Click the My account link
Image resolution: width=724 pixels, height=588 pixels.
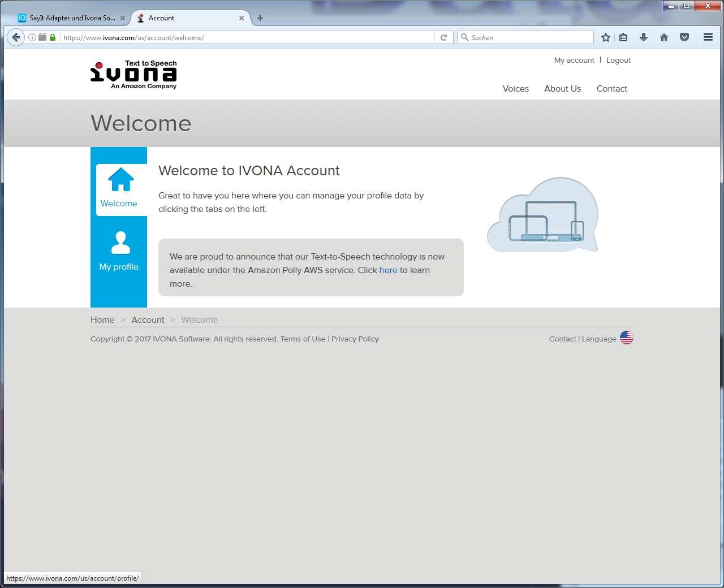(x=574, y=60)
